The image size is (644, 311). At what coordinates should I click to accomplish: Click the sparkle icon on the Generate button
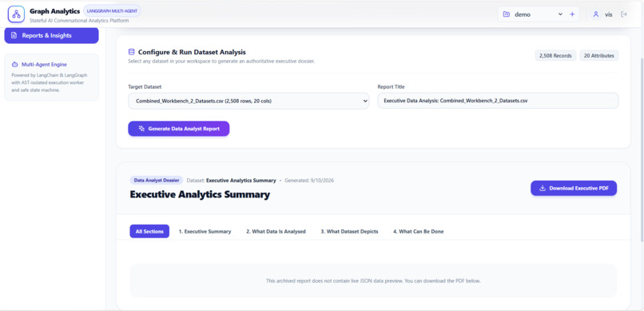[141, 129]
